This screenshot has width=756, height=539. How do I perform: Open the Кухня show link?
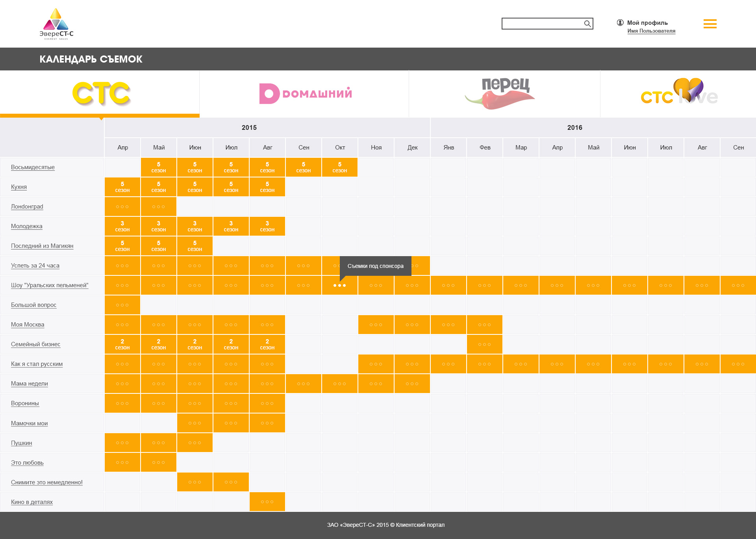(19, 187)
